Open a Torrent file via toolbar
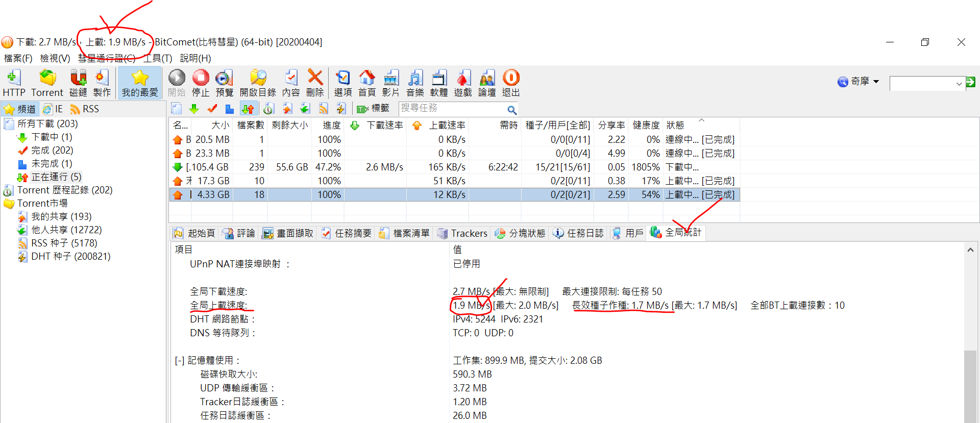This screenshot has width=980, height=423. [47, 83]
